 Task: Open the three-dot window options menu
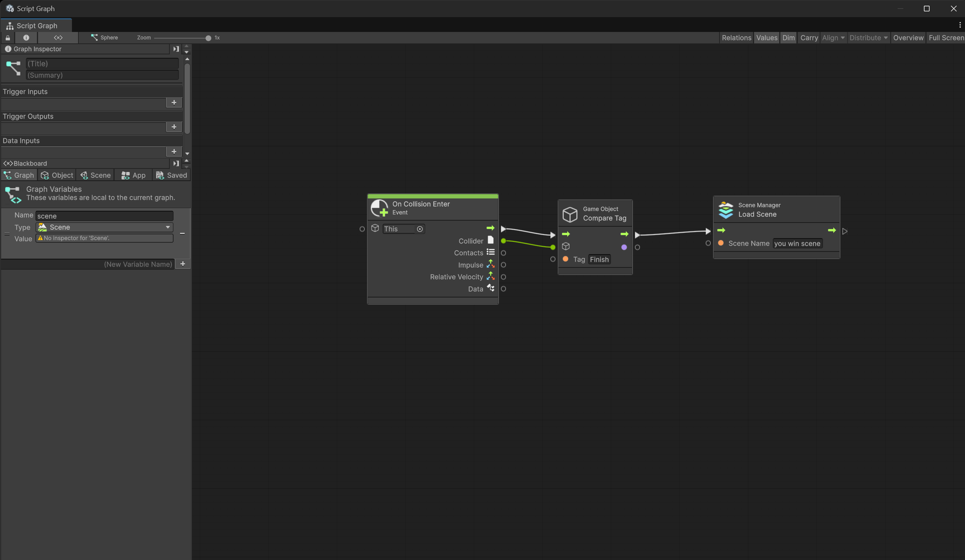[960, 25]
